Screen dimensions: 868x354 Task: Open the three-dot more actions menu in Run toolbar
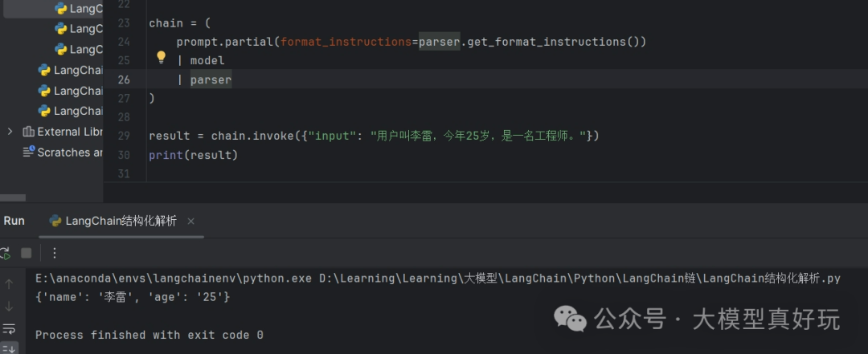click(55, 254)
